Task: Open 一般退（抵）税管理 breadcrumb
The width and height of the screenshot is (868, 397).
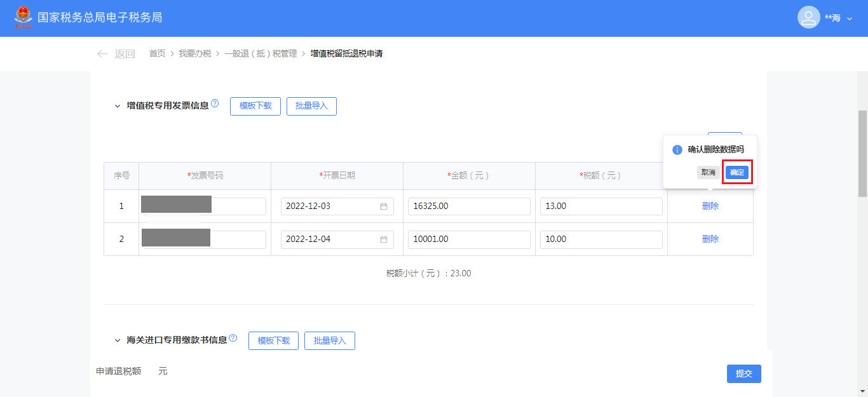Action: 261,54
